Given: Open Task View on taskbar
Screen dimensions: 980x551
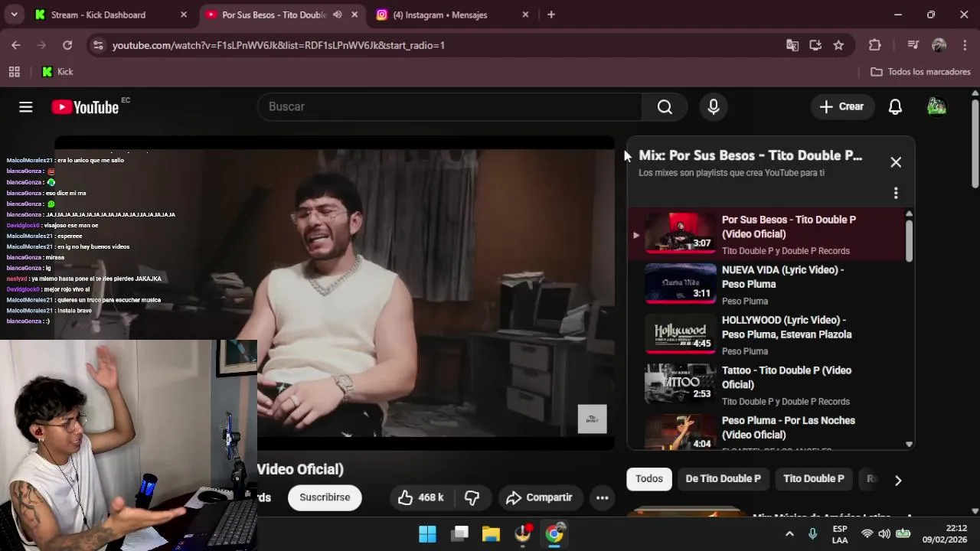Looking at the screenshot, I should (x=459, y=533).
